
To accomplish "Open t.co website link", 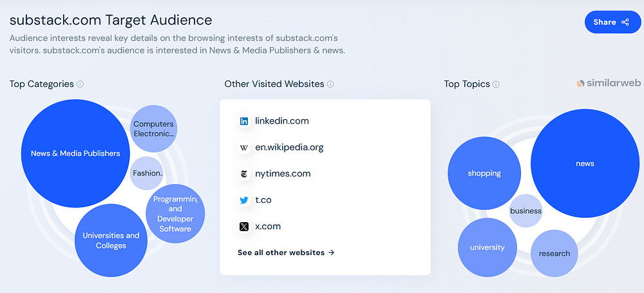I will [x=263, y=200].
